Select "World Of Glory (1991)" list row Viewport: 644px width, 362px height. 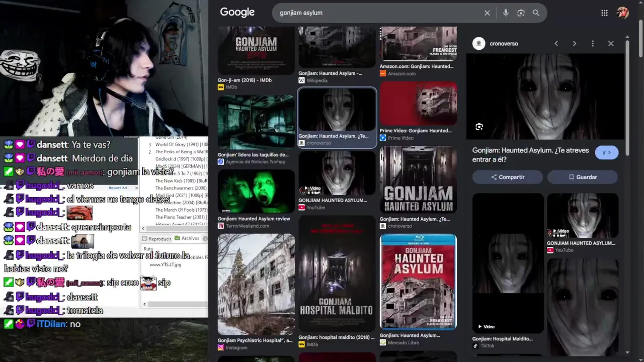click(181, 144)
